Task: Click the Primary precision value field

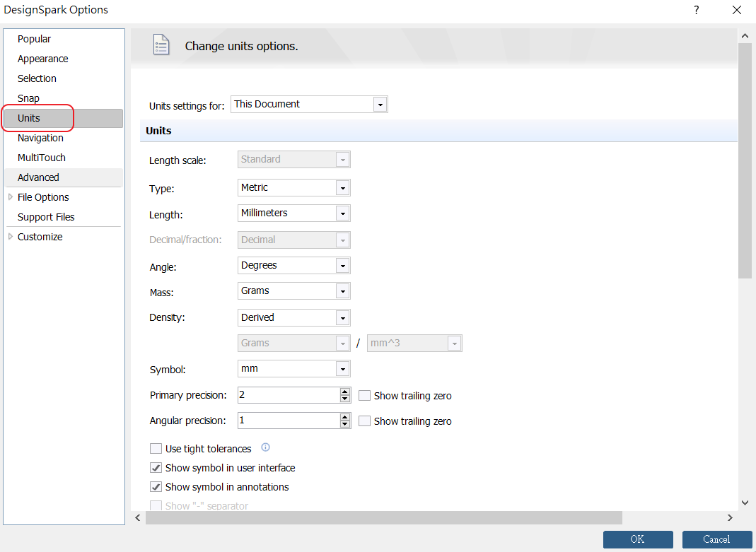Action: click(289, 395)
